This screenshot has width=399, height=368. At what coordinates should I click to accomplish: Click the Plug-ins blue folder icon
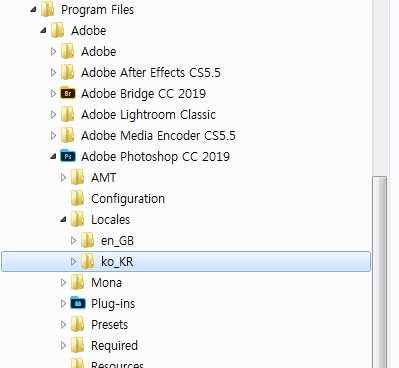78,303
